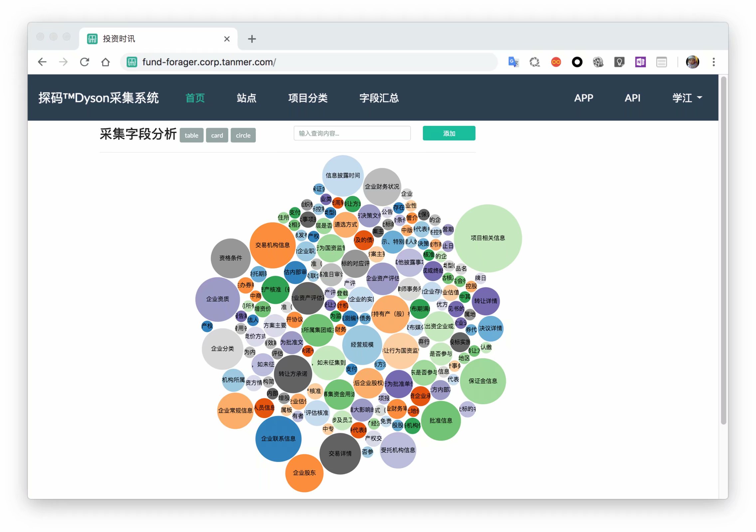The image size is (756, 532).
Task: Click the 遴选方式 orange bubble
Action: 345,225
